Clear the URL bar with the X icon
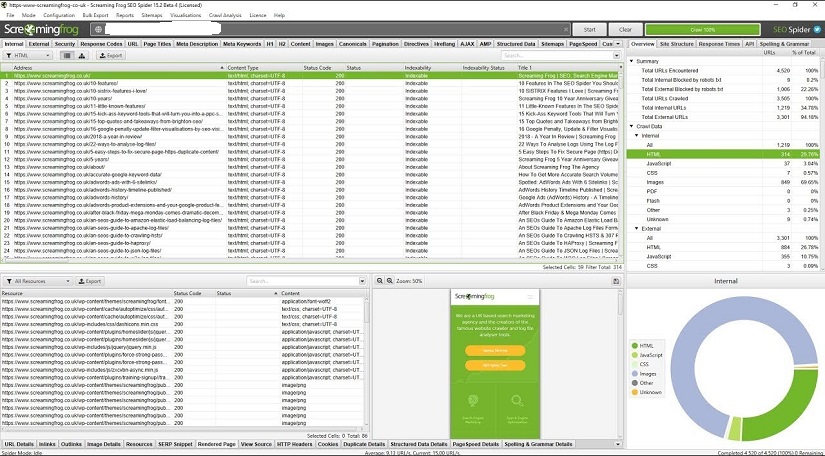Screen dimensions: 825x456 click(566, 29)
